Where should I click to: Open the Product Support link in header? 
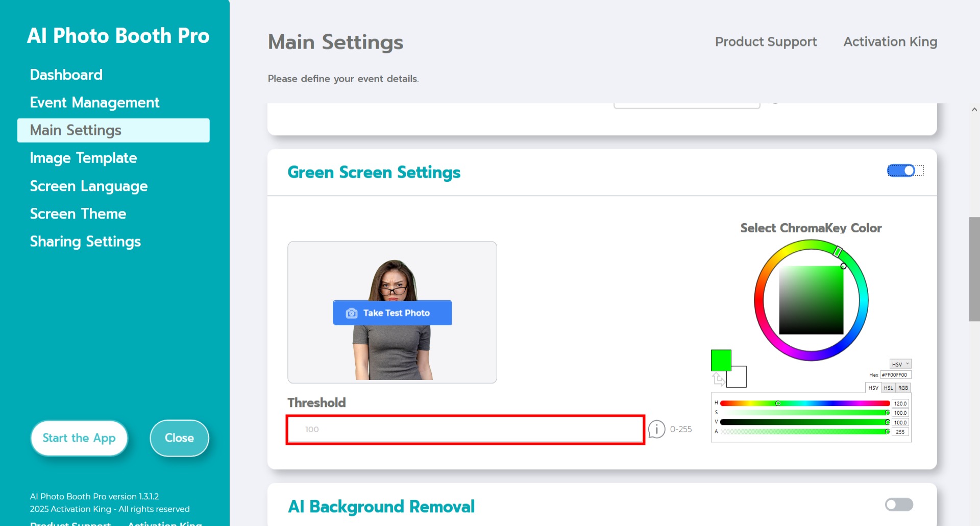click(x=765, y=42)
